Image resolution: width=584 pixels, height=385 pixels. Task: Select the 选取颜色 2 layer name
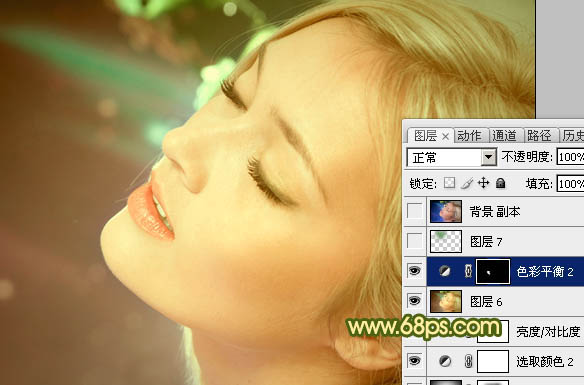pyautogui.click(x=545, y=361)
